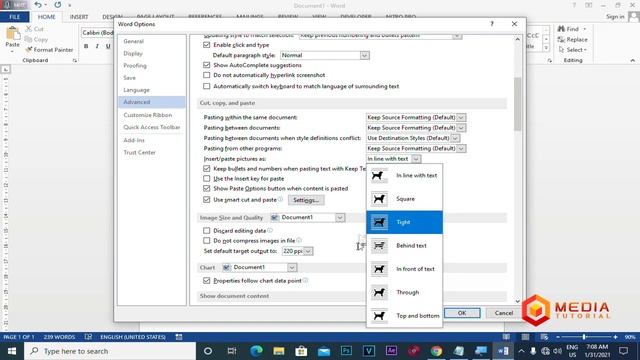Image resolution: width=640 pixels, height=360 pixels.
Task: Open the Quick Access Toolbar category
Action: pos(151,127)
